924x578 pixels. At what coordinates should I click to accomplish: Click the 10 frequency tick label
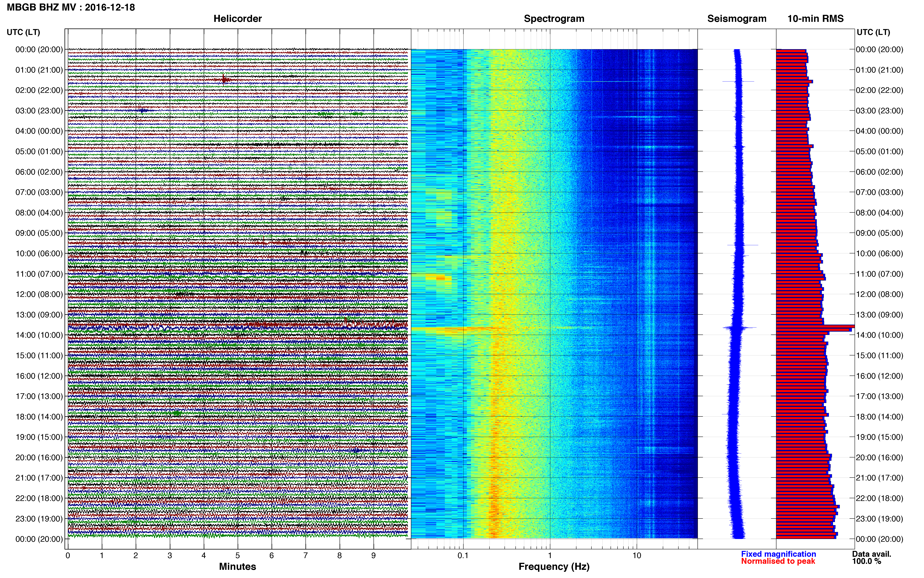tap(637, 555)
